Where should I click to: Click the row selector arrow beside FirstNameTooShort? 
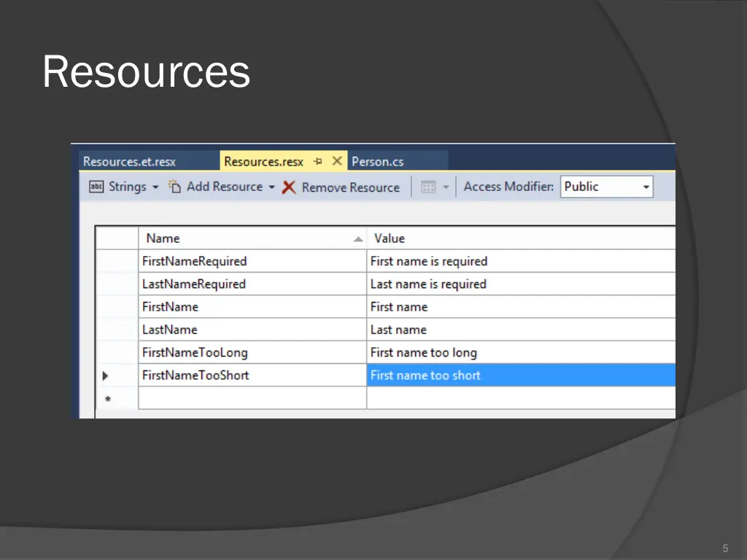pos(106,376)
